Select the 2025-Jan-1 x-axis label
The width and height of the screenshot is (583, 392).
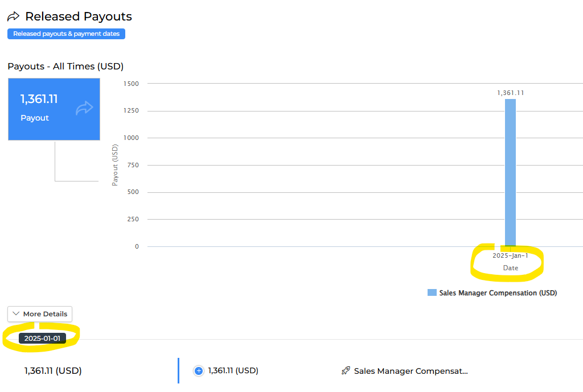tap(510, 255)
